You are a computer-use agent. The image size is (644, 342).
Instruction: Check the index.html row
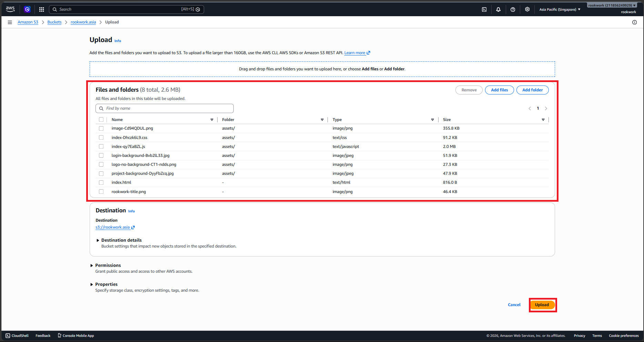[x=101, y=182]
